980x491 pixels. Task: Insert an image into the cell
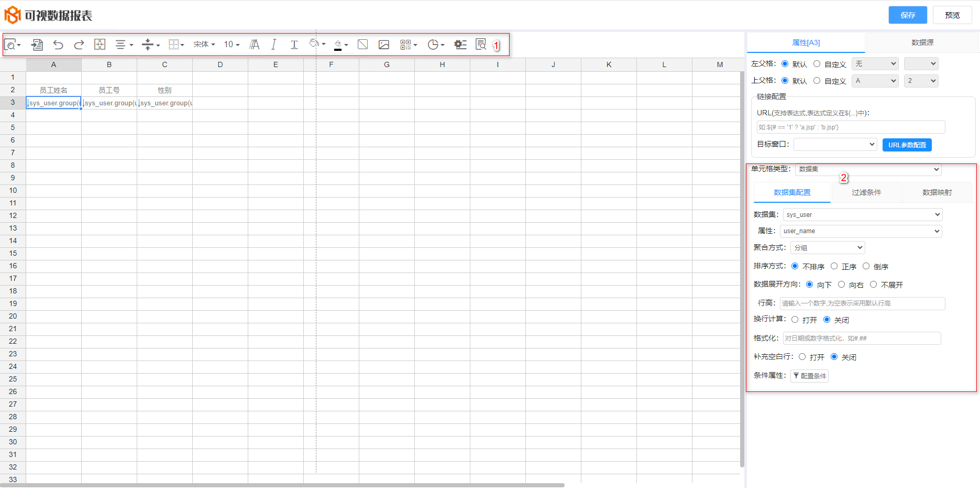pyautogui.click(x=384, y=45)
